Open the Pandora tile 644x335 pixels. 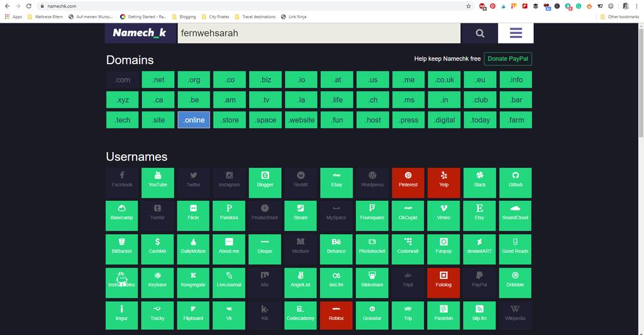(229, 216)
